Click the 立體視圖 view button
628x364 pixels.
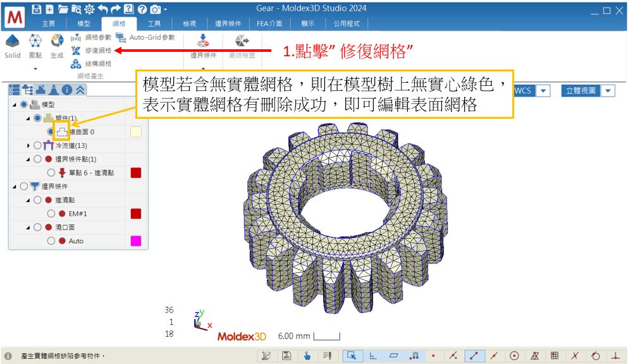pos(581,91)
